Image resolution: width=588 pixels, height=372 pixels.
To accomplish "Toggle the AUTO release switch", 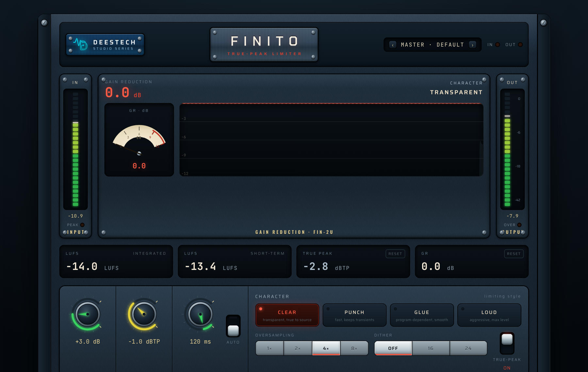I will tap(233, 326).
